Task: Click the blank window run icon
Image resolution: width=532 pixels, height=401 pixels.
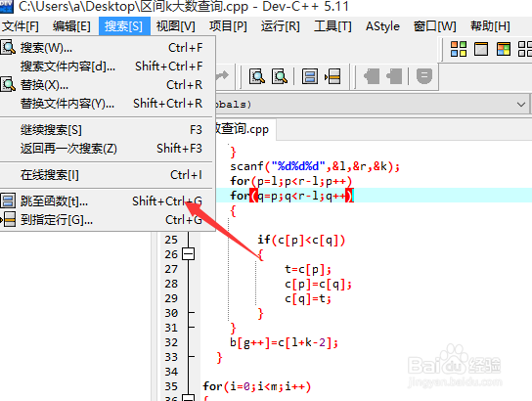Action: (x=481, y=49)
